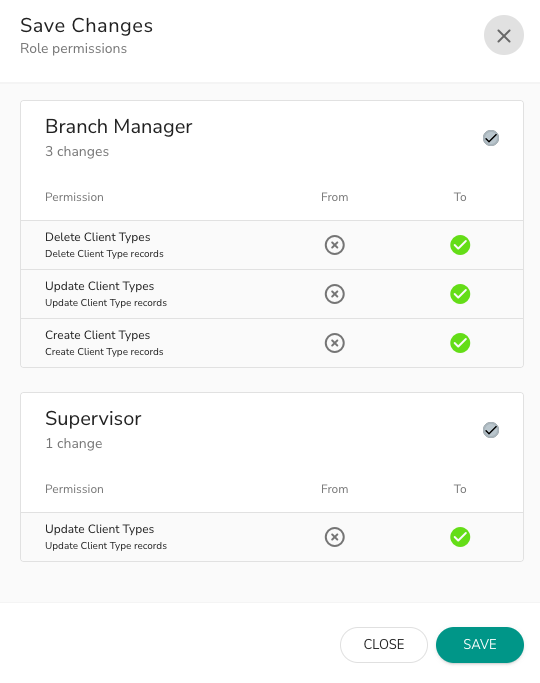
Task: Click the "3 changes" text under Branch Manager
Action: (77, 151)
